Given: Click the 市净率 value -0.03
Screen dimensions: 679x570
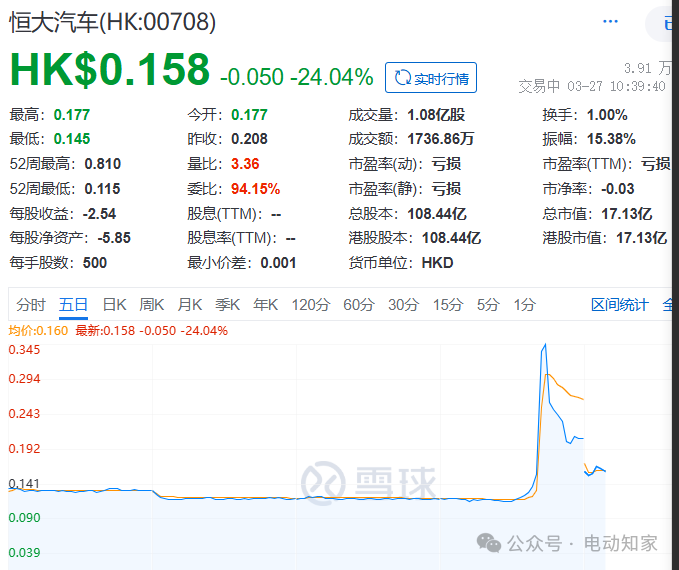Looking at the screenshot, I should coord(618,189).
